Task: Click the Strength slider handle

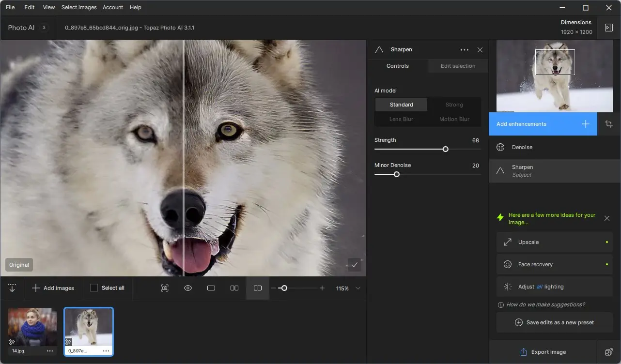Action: [446, 149]
